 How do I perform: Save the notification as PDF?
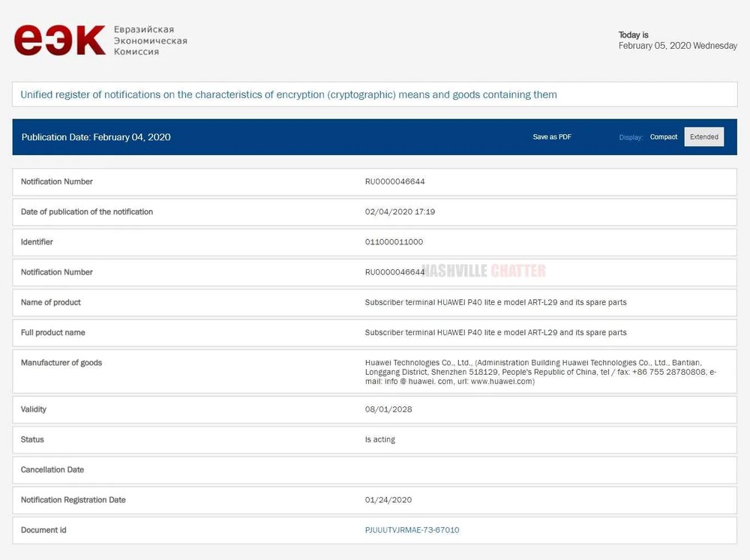pyautogui.click(x=552, y=136)
